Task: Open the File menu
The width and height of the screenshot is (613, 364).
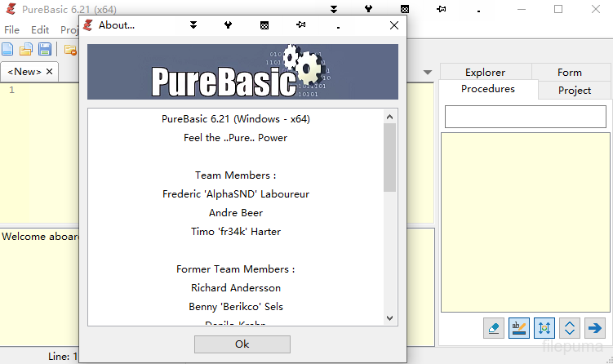Action: point(11,30)
